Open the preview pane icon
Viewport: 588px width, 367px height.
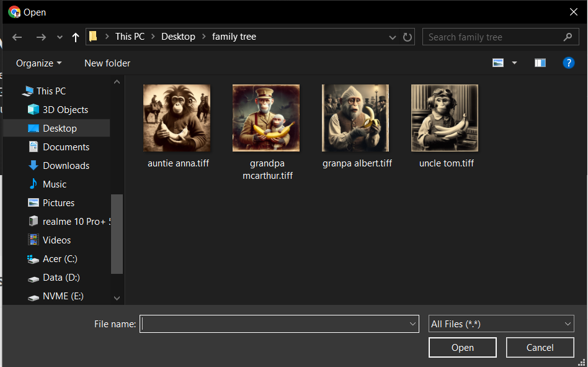coord(540,63)
